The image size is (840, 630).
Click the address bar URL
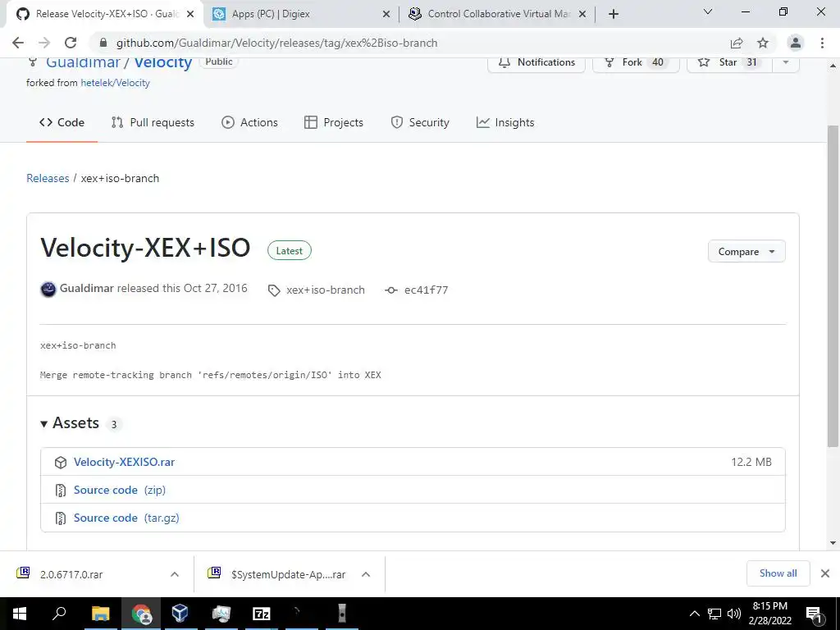[276, 43]
